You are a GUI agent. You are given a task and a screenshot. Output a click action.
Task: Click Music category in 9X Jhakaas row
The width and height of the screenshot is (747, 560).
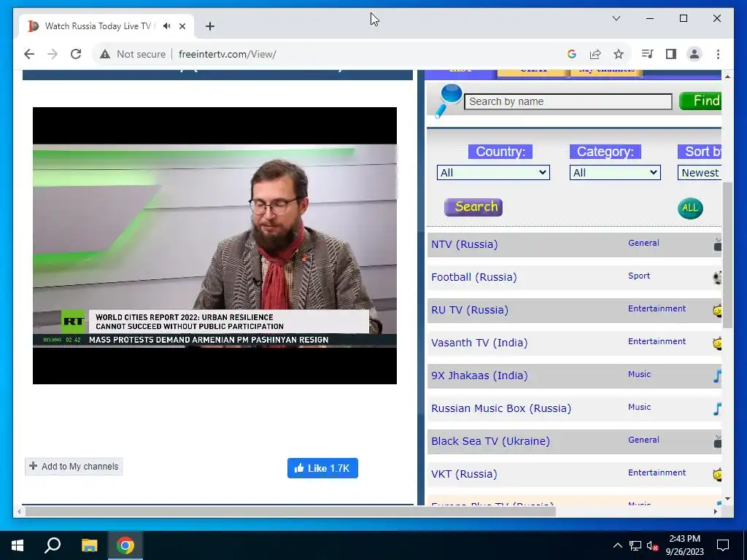coord(639,374)
